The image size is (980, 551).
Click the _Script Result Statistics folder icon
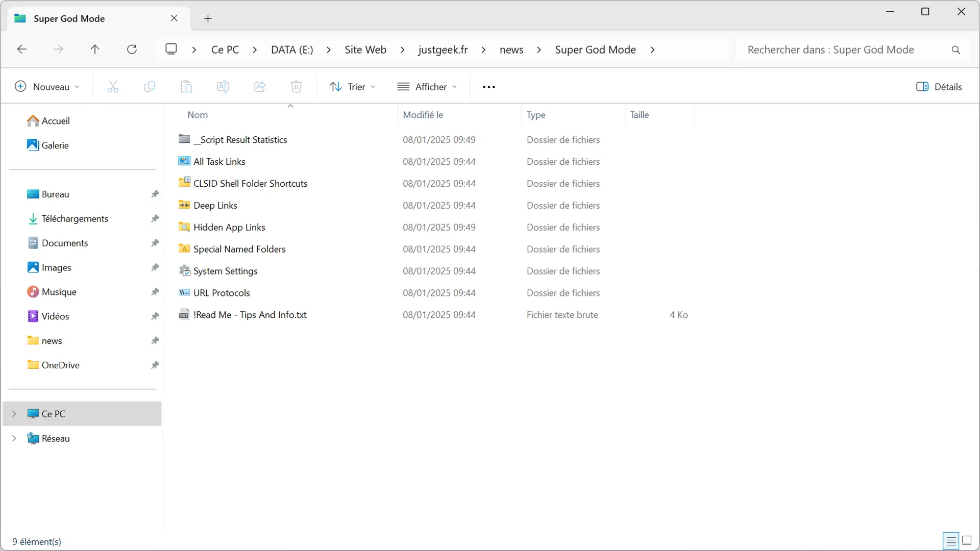184,139
